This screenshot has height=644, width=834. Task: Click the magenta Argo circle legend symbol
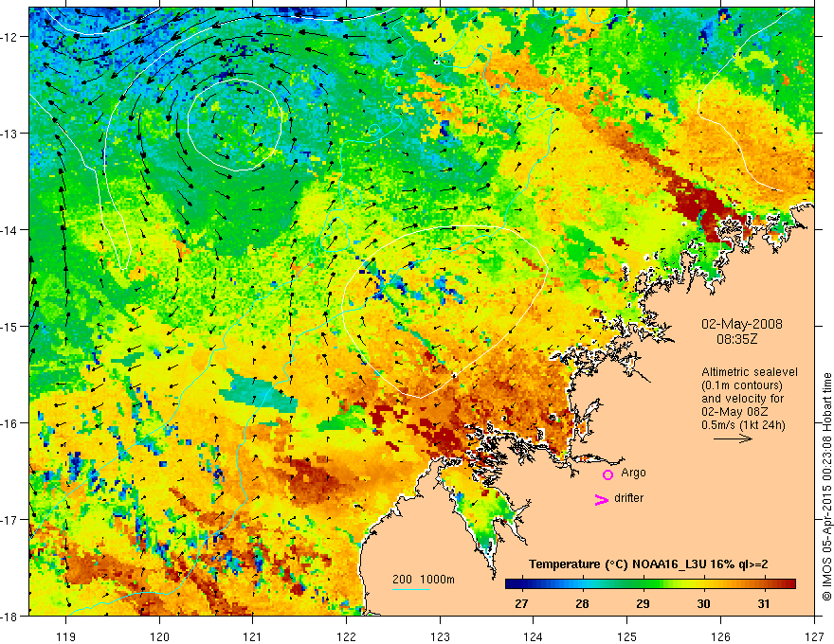coord(607,474)
